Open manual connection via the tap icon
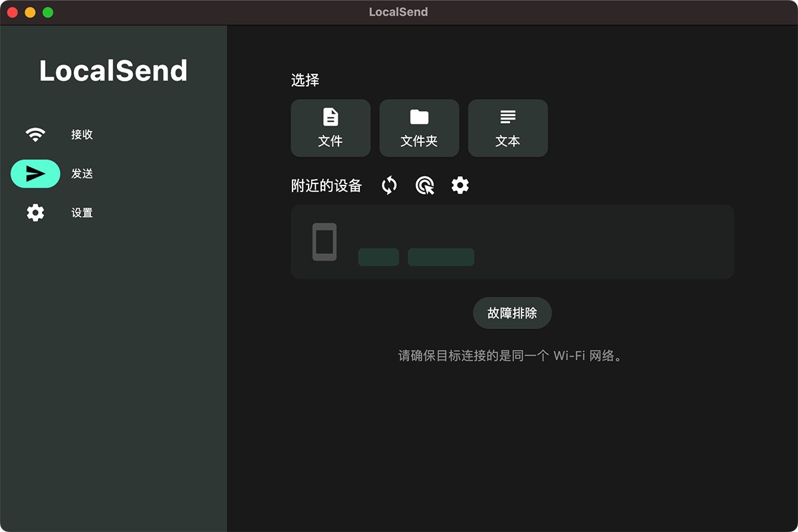Image resolution: width=798 pixels, height=532 pixels. tap(425, 186)
